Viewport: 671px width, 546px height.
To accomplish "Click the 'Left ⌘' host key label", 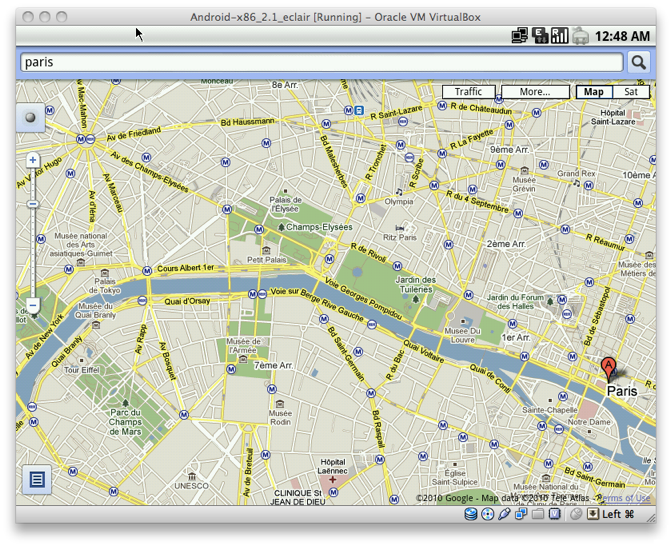I will tap(618, 514).
